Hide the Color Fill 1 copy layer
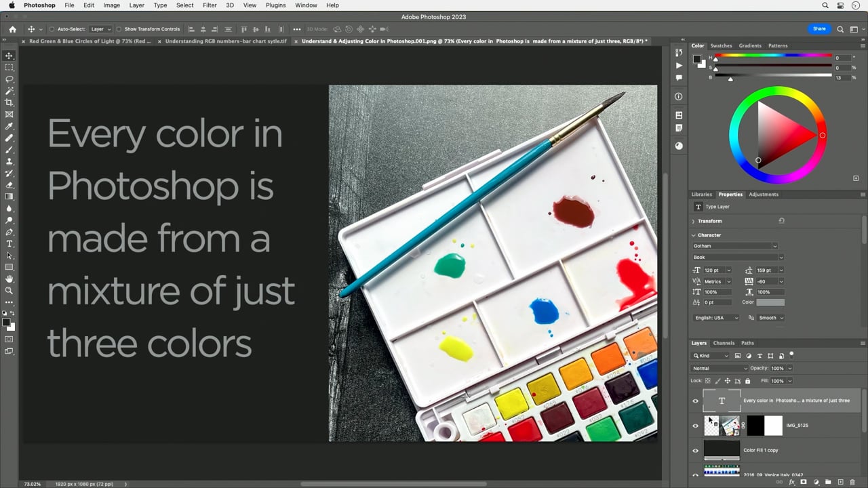 pos(695,450)
